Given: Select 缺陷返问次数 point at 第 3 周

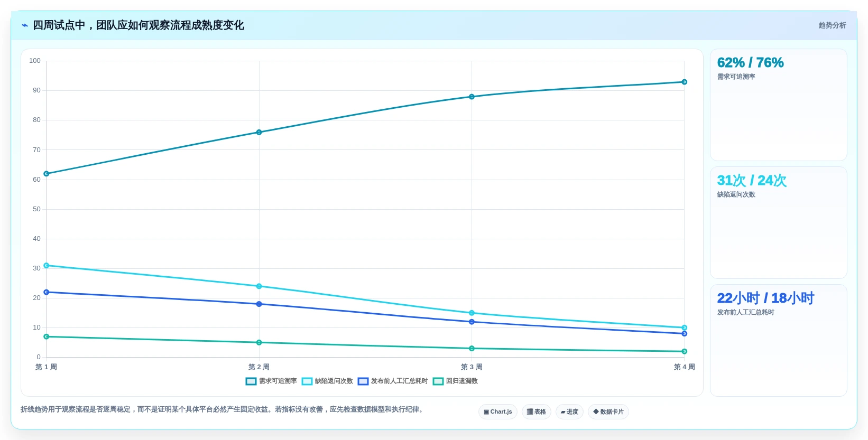Looking at the screenshot, I should [472, 313].
